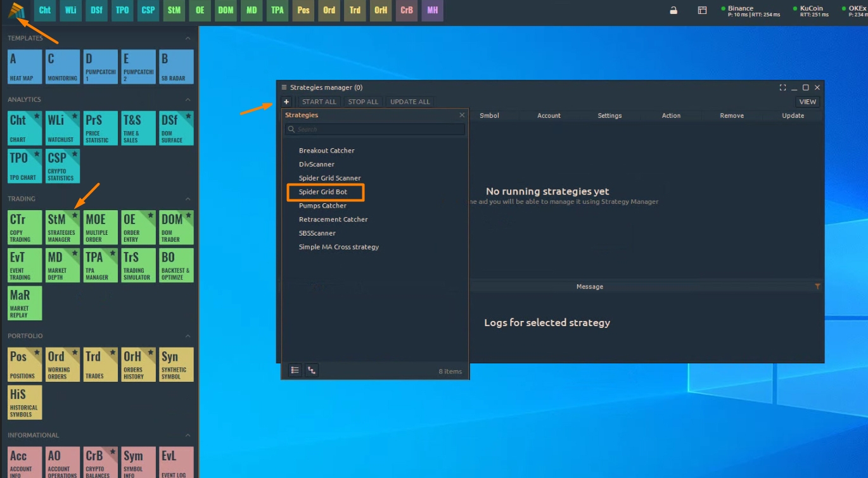Screen dimensions: 868x478
Task: Launch the Copy Trading panel tile
Action: [x=25, y=227]
